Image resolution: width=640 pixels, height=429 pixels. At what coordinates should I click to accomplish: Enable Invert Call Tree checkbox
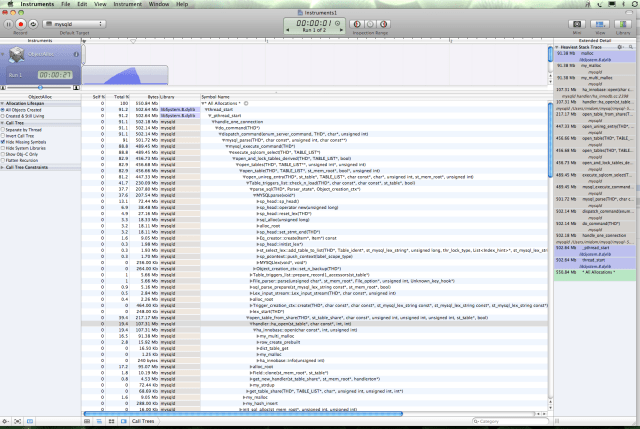(2, 136)
